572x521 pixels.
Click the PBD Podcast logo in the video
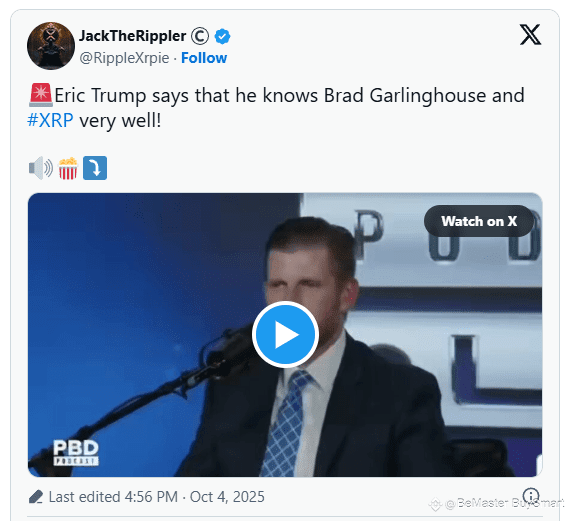(x=76, y=452)
